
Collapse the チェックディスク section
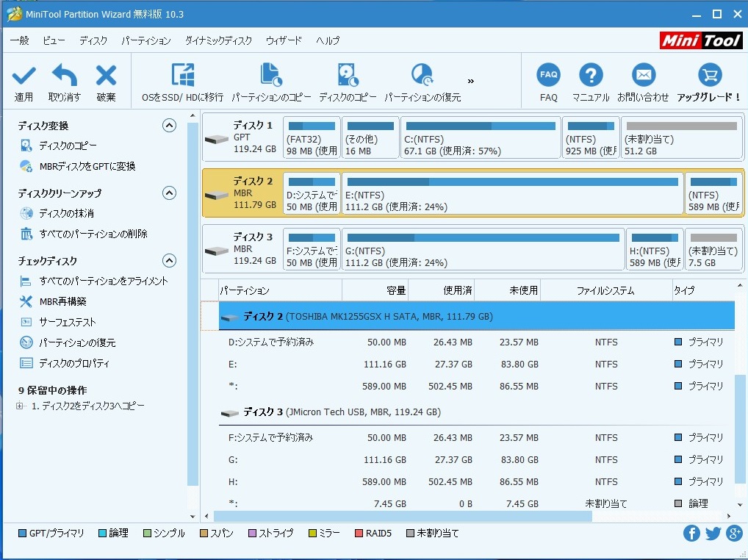169,261
